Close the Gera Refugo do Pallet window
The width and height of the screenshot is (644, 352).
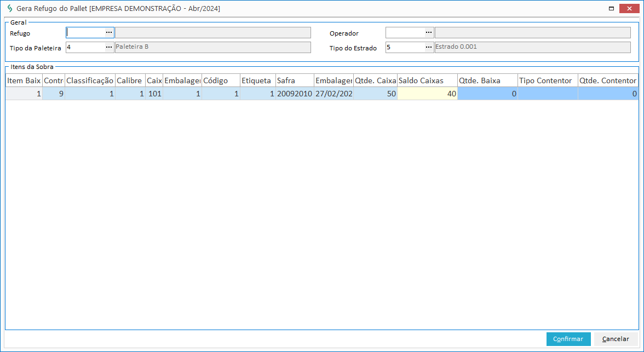pyautogui.click(x=629, y=8)
